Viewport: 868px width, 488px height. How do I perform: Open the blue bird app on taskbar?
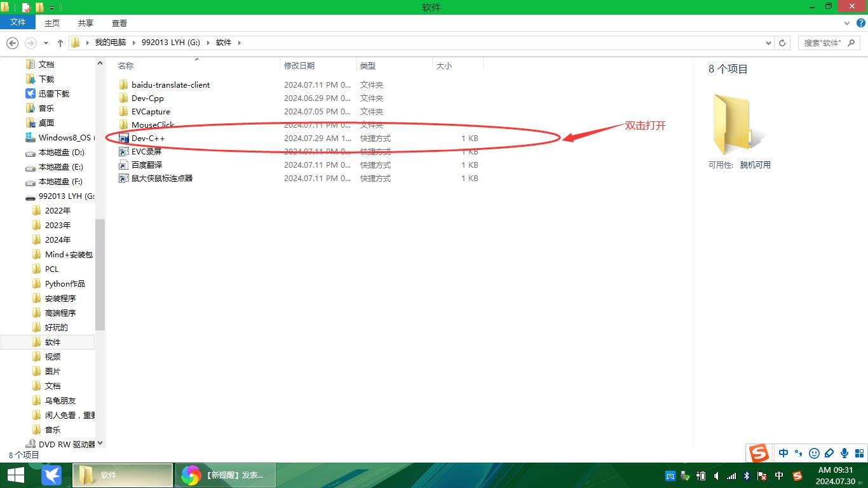point(51,475)
